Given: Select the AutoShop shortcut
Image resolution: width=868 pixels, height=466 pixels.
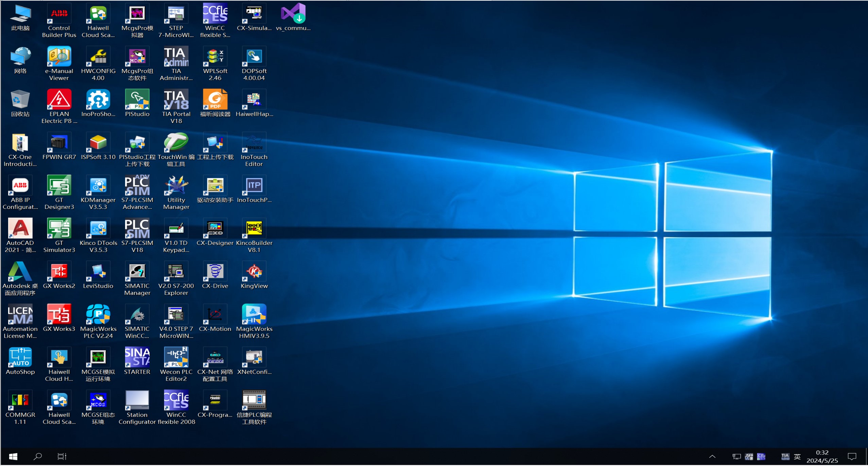Looking at the screenshot, I should [20, 361].
